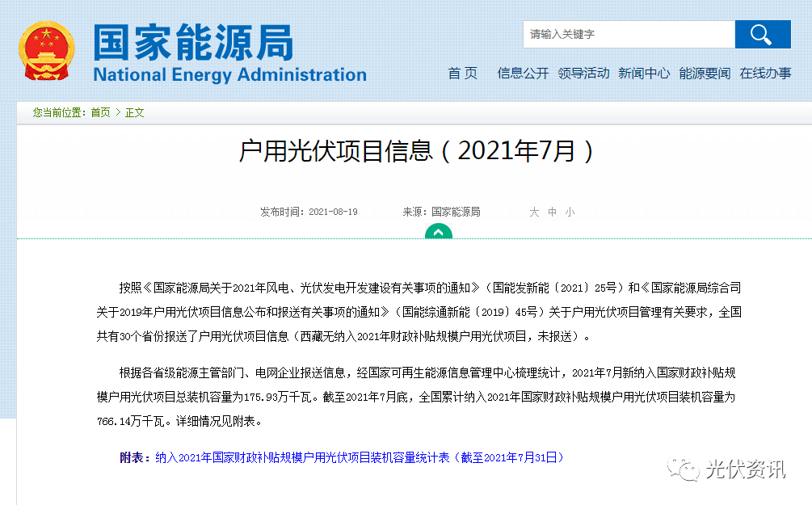Set font size to 大

tap(534, 212)
